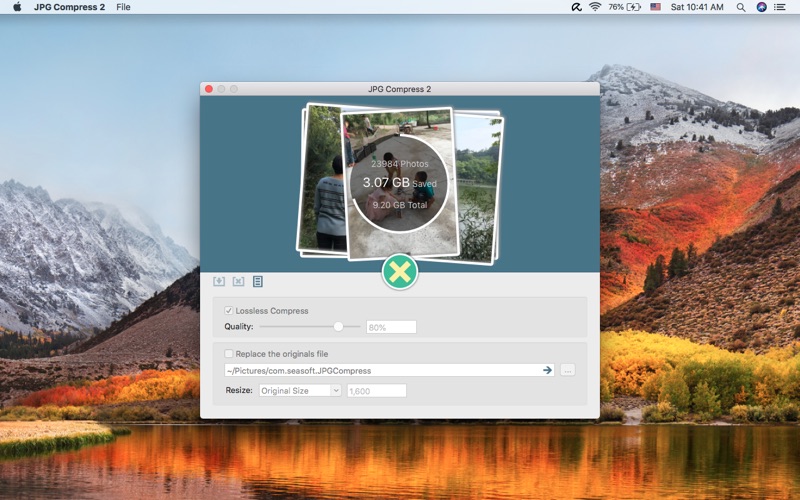Screen dimensions: 800x500
Task: Click the green cancel X button
Action: (399, 272)
